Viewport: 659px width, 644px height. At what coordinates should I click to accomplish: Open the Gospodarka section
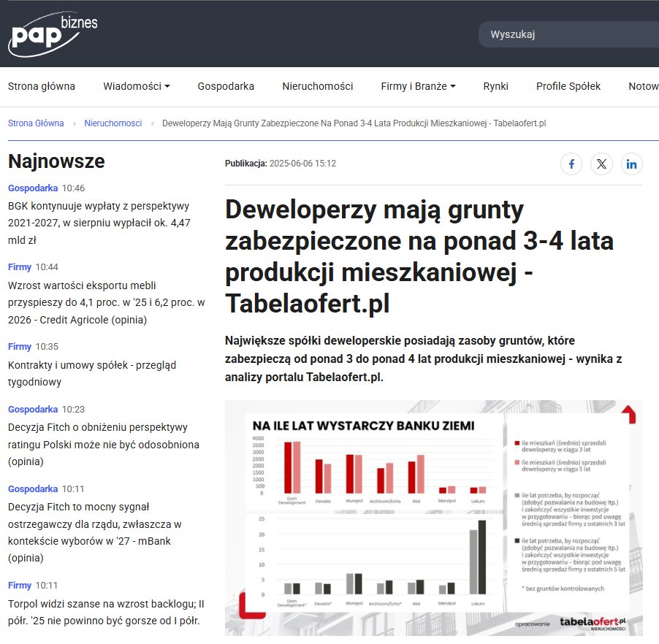pyautogui.click(x=226, y=86)
